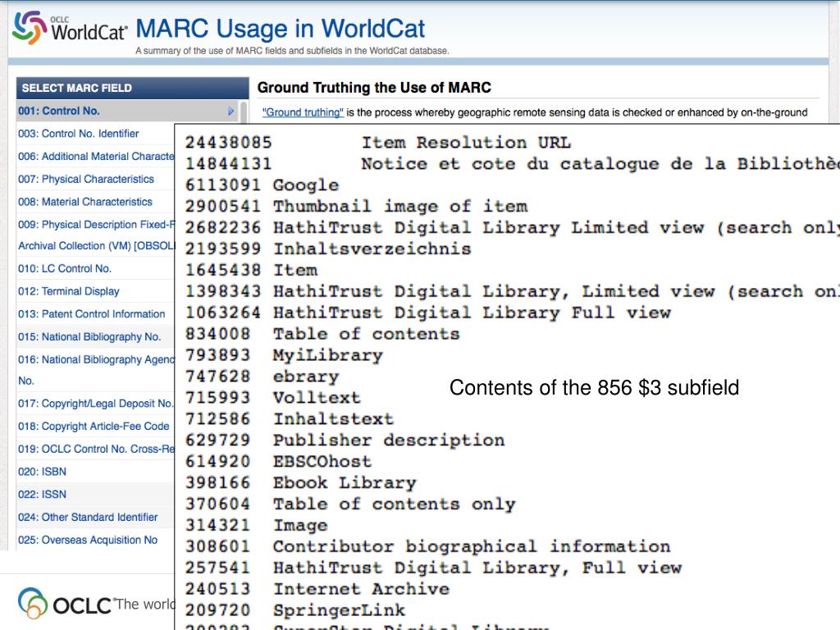Pick 012: Terminal Display in field list
The height and width of the screenshot is (630, 840).
pos(68,291)
